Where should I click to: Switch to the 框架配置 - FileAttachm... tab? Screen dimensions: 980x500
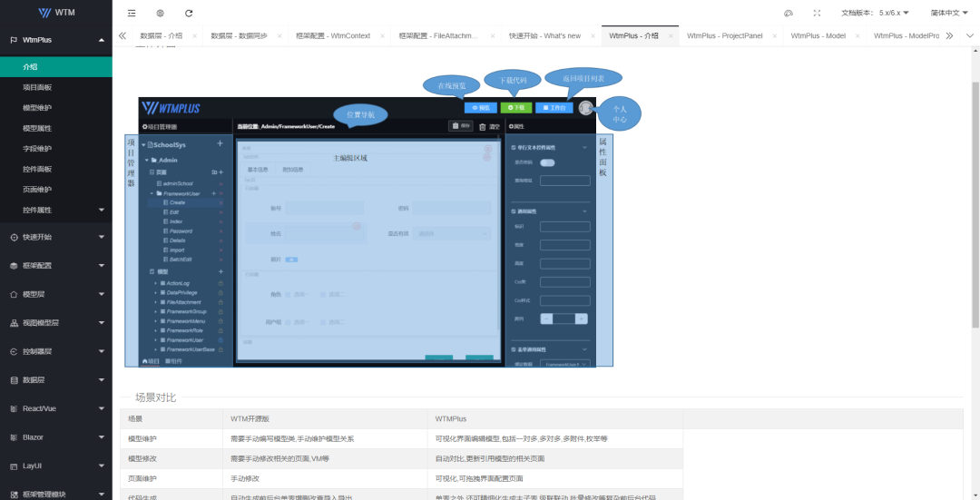(x=438, y=36)
